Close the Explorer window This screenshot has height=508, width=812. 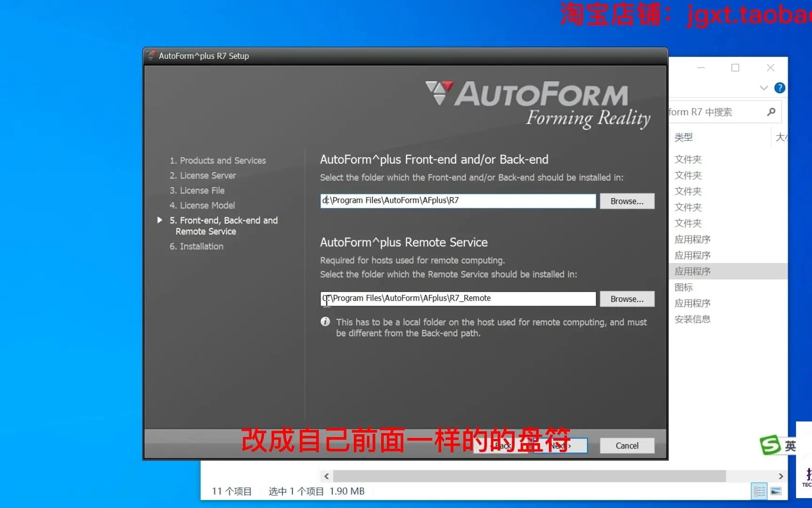click(771, 68)
